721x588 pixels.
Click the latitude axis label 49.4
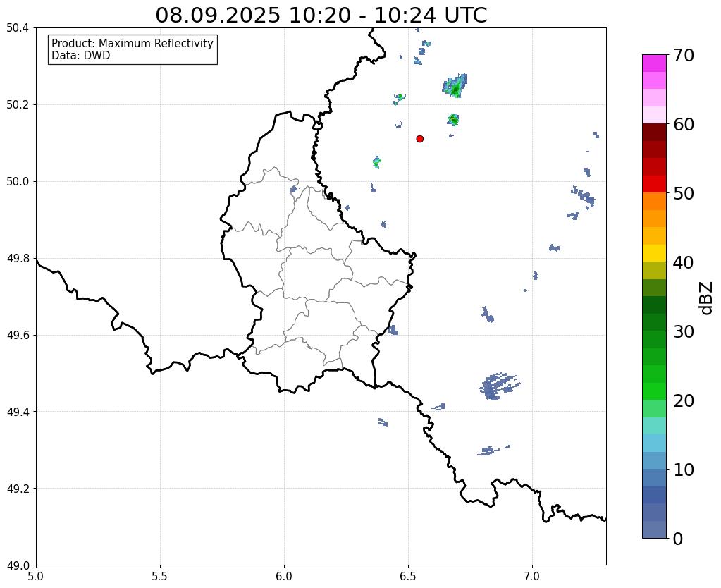(x=18, y=412)
